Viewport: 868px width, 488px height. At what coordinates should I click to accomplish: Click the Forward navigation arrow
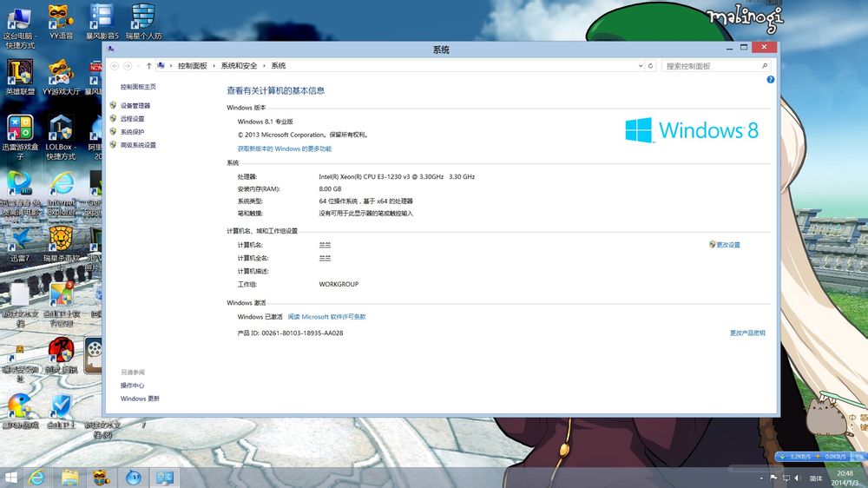128,66
